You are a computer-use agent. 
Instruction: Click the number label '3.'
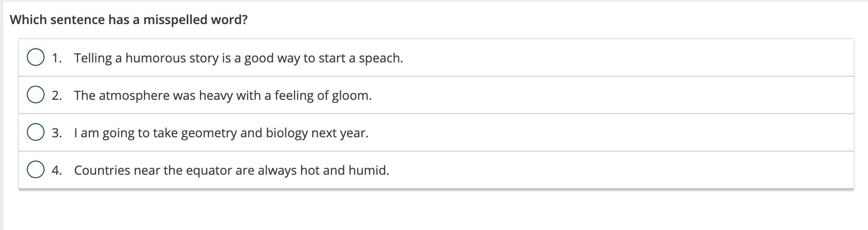57,133
